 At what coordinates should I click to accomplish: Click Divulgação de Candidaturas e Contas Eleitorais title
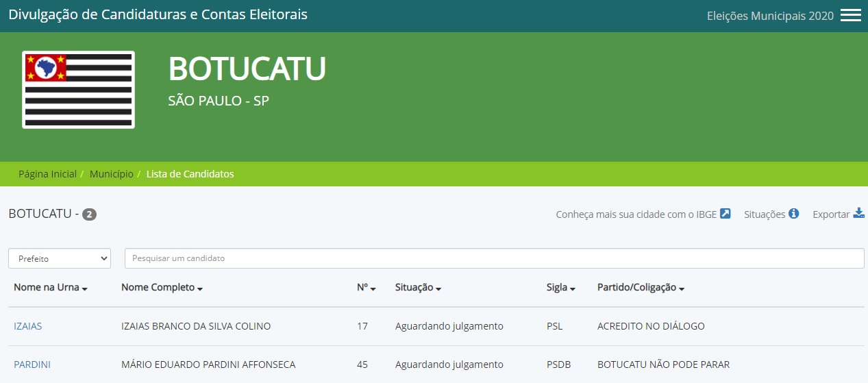[158, 14]
